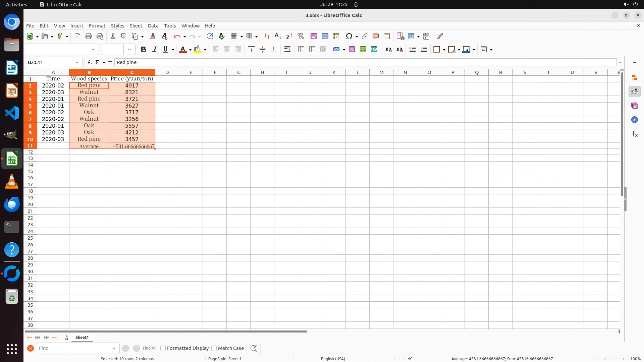Click the Insert Special Character icon

click(349, 36)
